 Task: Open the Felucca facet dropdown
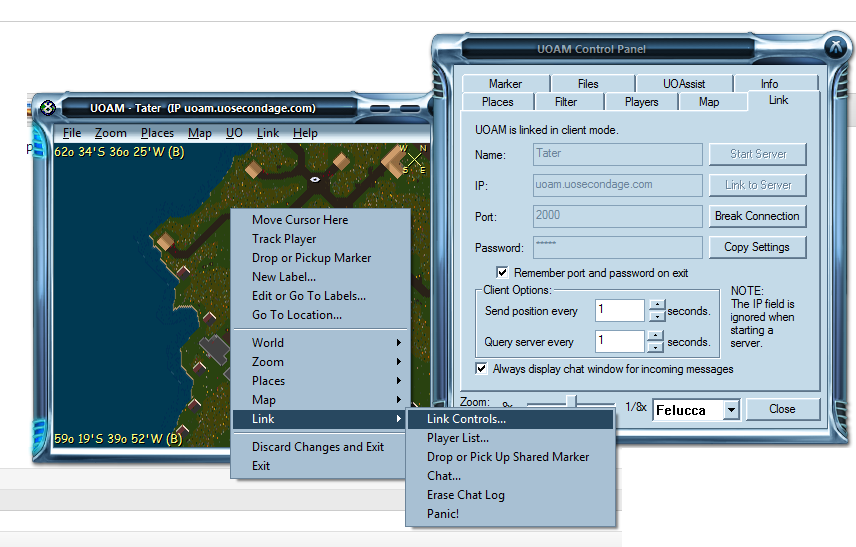[732, 410]
